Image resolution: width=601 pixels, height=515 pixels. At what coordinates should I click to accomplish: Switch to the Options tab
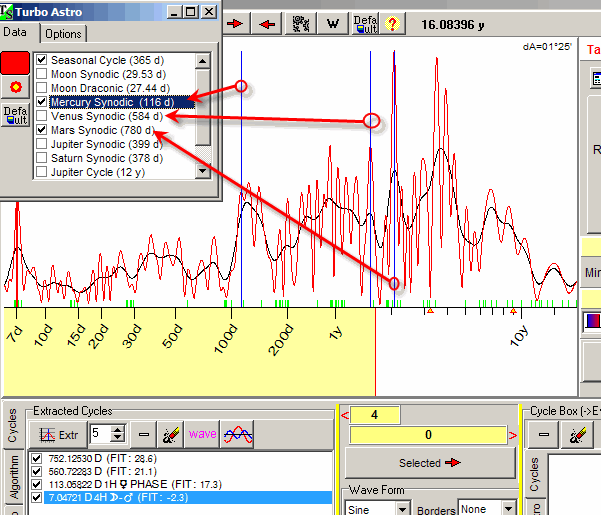point(63,34)
